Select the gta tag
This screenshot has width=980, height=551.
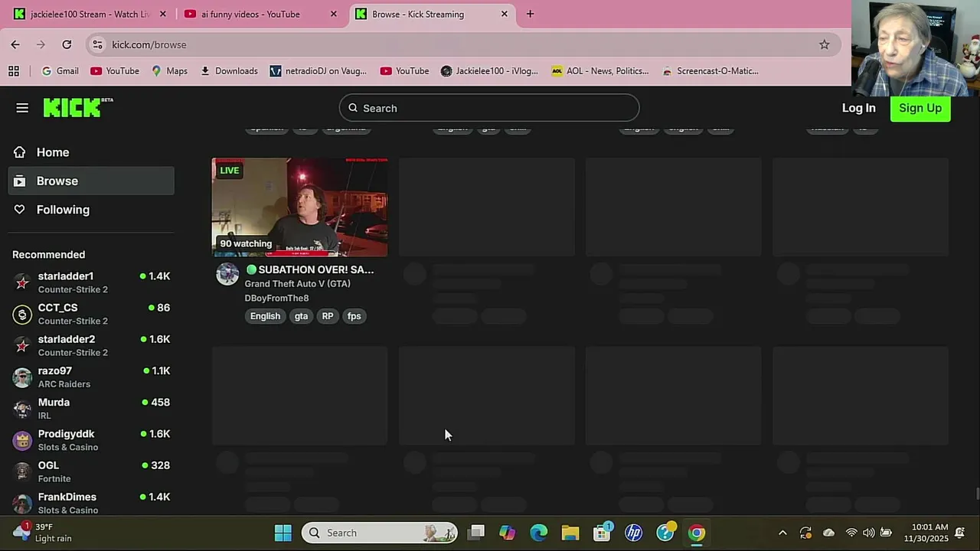coord(301,316)
